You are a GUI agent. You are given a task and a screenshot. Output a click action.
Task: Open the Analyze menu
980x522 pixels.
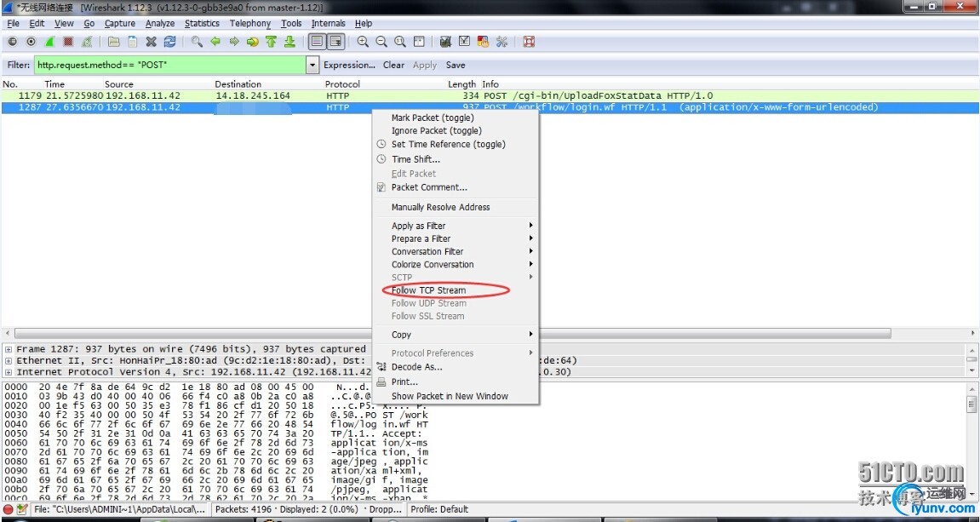pos(160,23)
